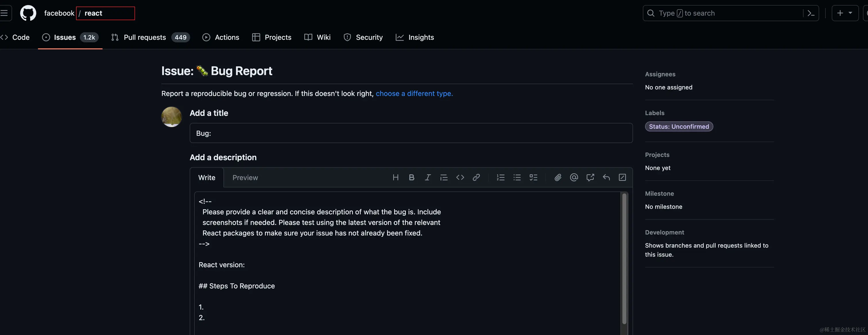Open the Projects sidebar section
868x335 pixels.
click(x=657, y=155)
